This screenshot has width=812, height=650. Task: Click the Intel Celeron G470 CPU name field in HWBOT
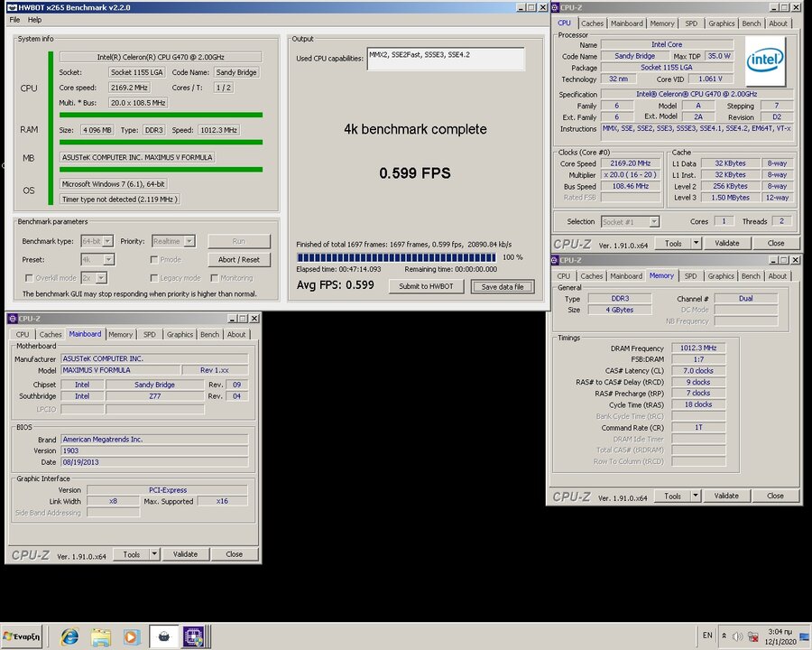pos(161,57)
